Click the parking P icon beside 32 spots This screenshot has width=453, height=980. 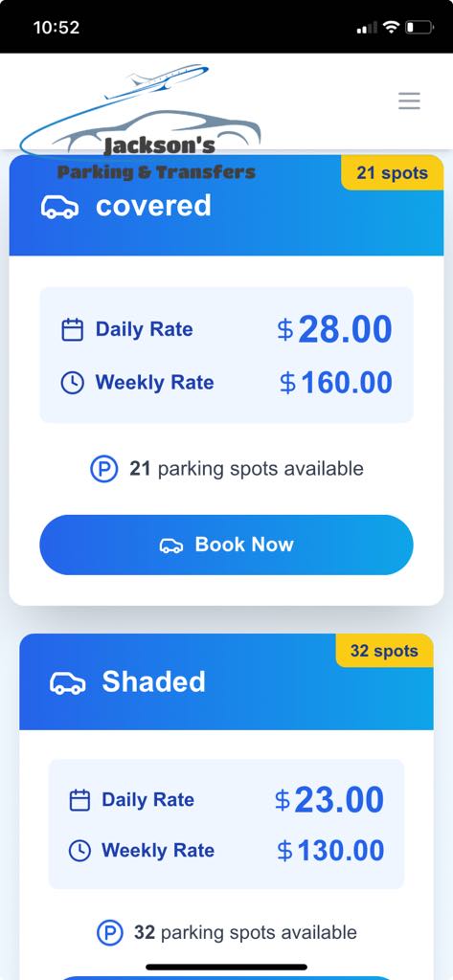click(x=110, y=933)
